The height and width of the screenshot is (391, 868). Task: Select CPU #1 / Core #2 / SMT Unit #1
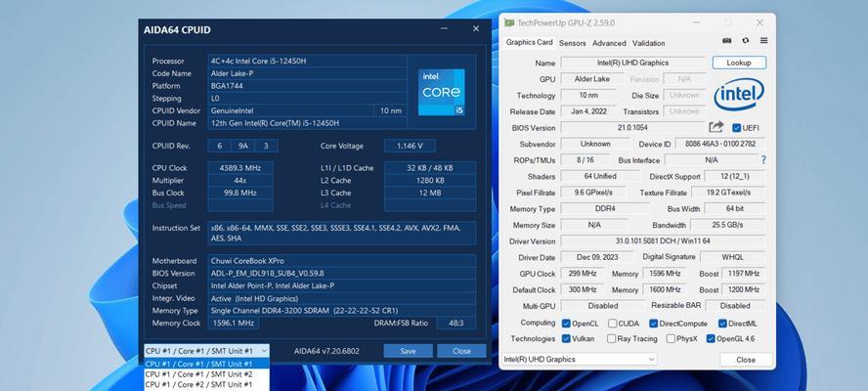(x=207, y=384)
